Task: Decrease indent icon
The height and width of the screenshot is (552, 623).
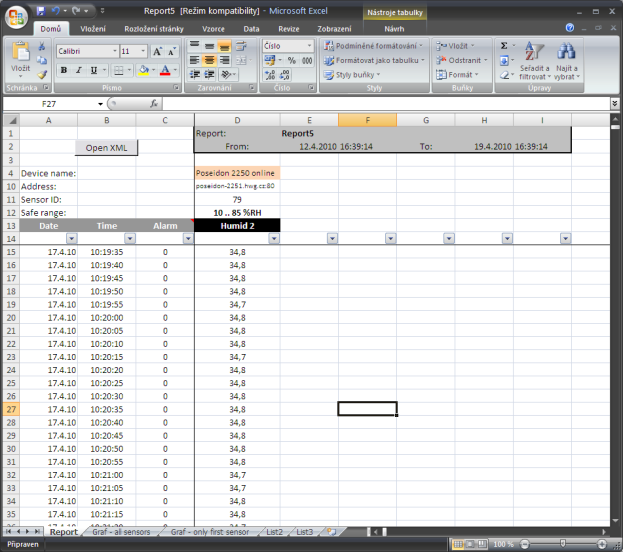Action: 194,74
